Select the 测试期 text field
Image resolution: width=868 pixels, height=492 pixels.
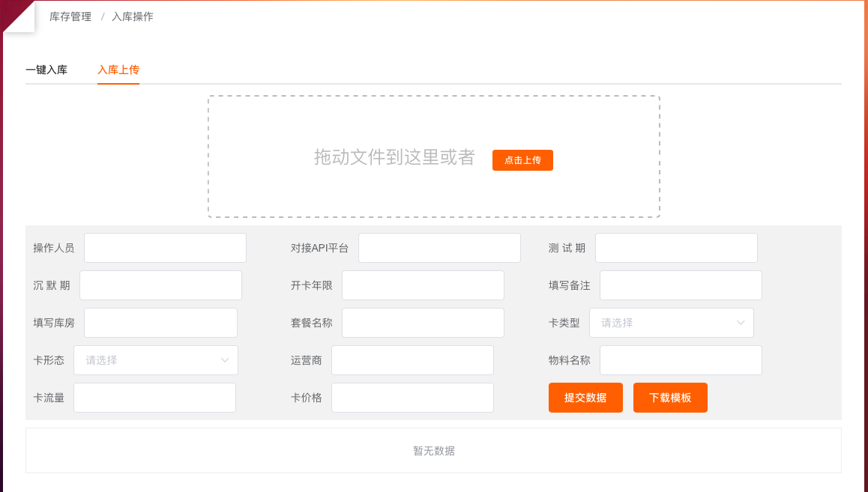(676, 248)
